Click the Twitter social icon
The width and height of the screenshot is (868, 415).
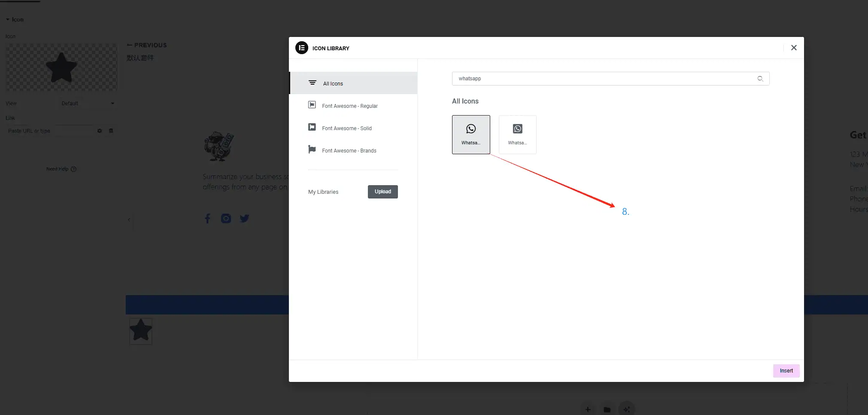pos(245,219)
